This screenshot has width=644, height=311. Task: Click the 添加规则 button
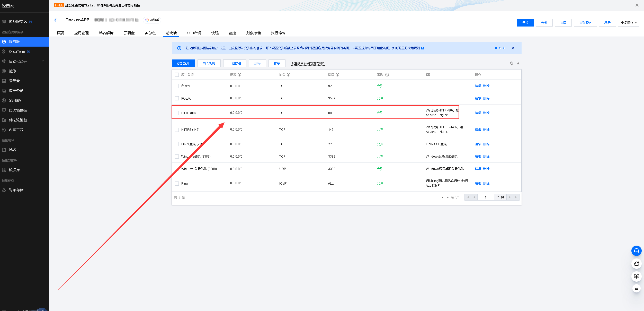click(183, 63)
